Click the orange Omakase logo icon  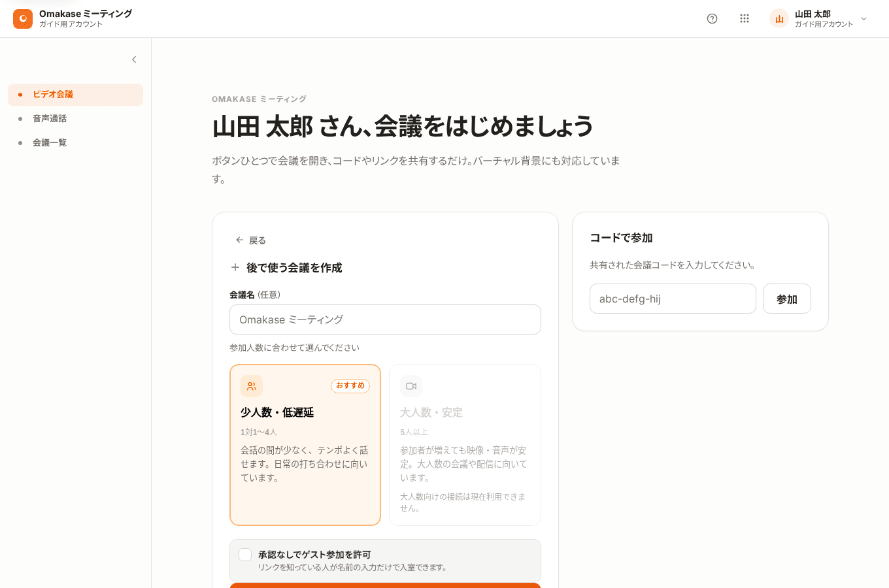tap(23, 19)
